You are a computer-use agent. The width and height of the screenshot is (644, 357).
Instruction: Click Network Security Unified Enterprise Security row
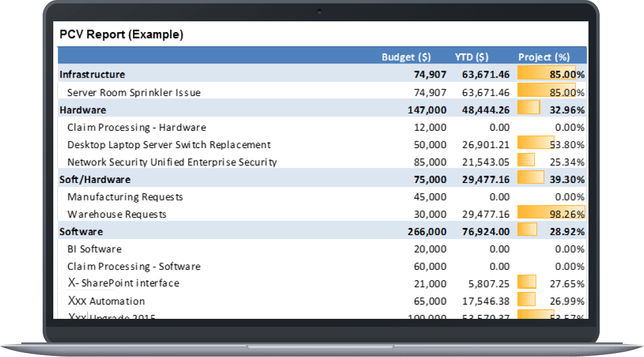(x=172, y=162)
